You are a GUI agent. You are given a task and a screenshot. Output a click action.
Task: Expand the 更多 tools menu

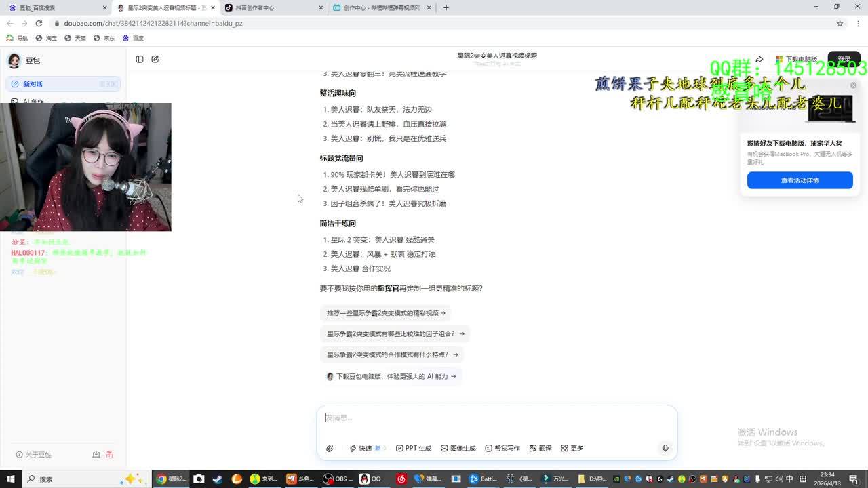tap(572, 448)
